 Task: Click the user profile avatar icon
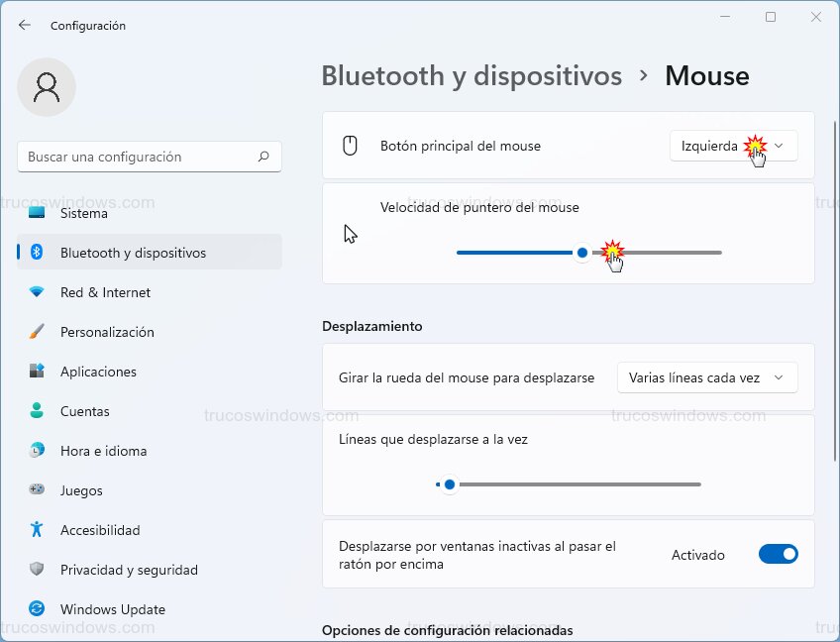[47, 87]
